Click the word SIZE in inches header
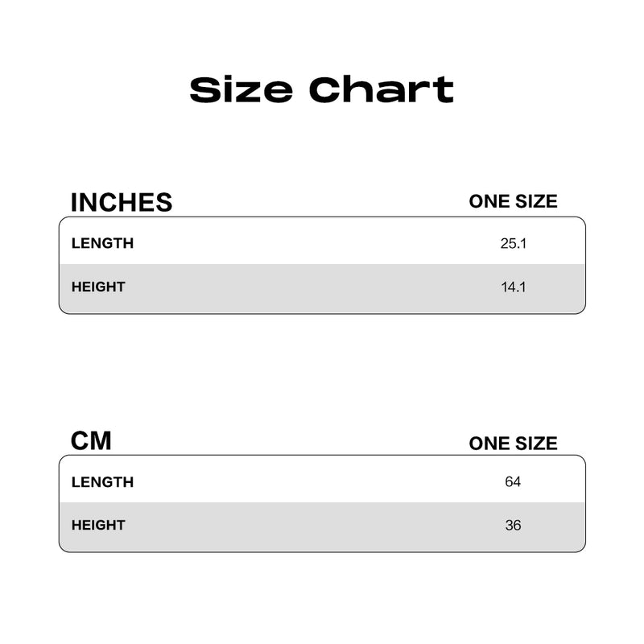The image size is (644, 644). 536,201
